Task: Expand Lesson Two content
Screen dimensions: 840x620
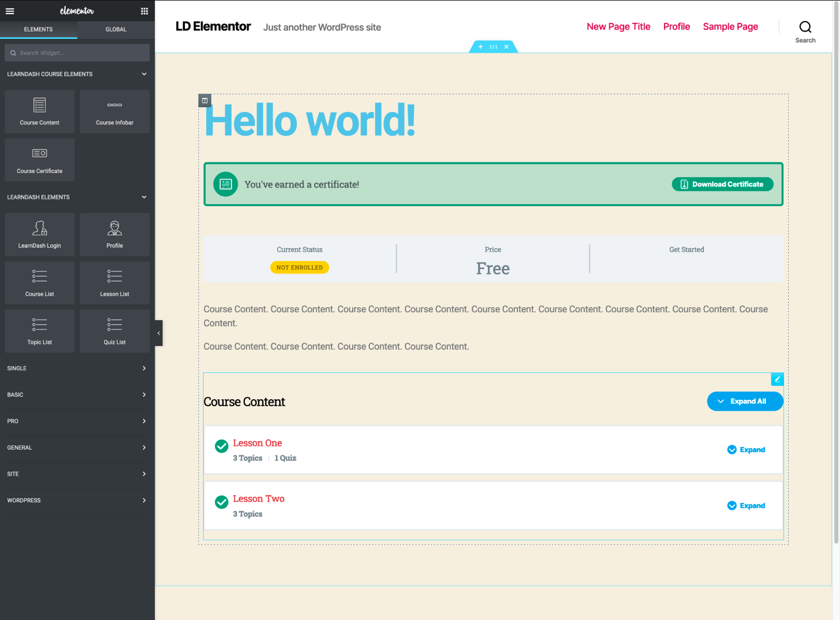Action: 746,506
